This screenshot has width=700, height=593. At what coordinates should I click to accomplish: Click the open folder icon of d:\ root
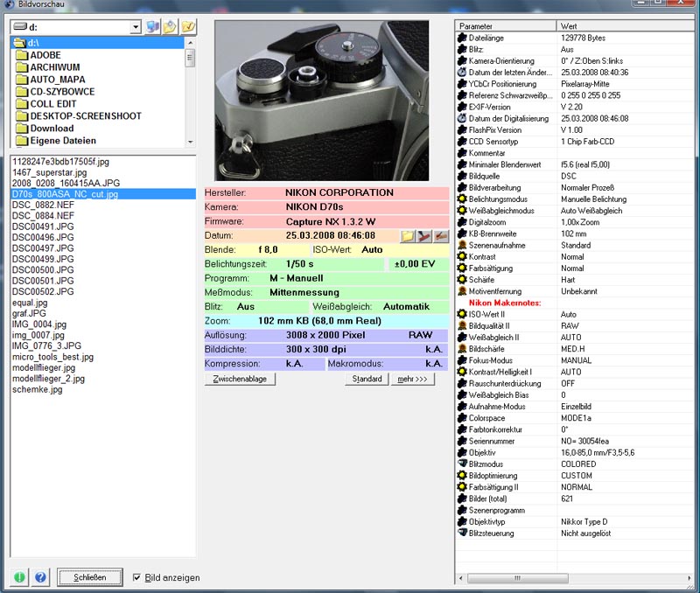[19, 43]
